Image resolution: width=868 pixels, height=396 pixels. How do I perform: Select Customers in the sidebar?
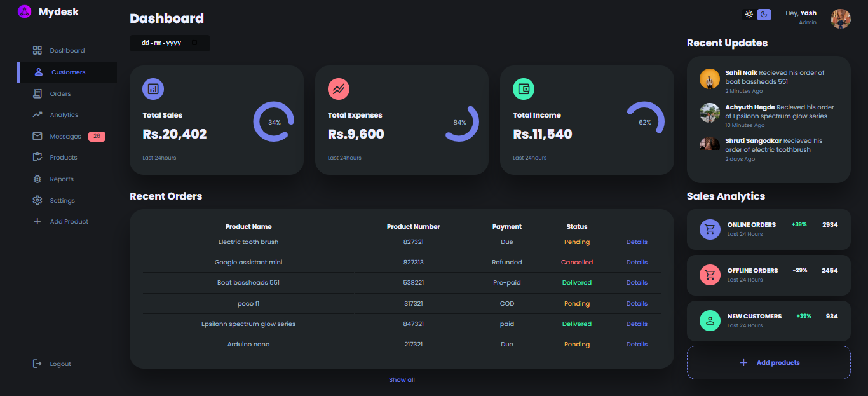coord(67,72)
